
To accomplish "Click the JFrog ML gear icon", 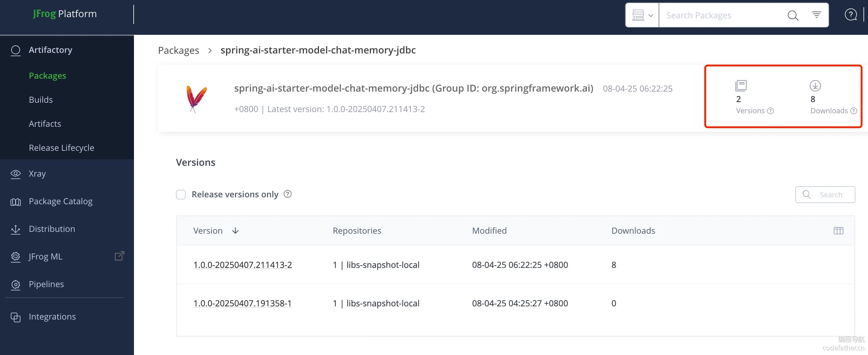I will click(16, 257).
